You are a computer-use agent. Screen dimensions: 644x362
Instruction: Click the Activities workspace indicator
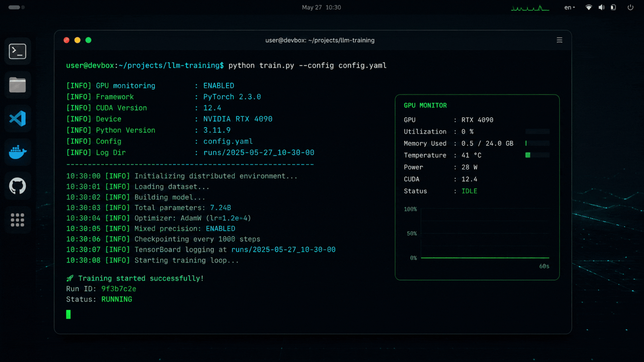point(16,7)
